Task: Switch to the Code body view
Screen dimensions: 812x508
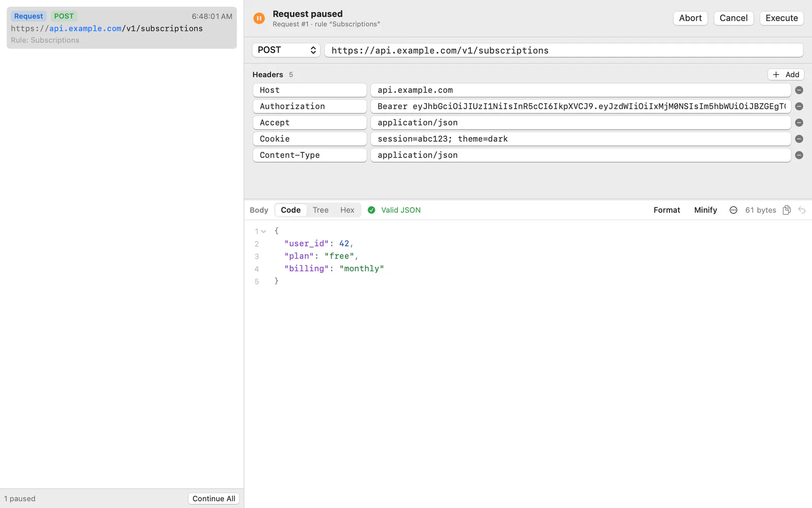Action: [x=291, y=210]
